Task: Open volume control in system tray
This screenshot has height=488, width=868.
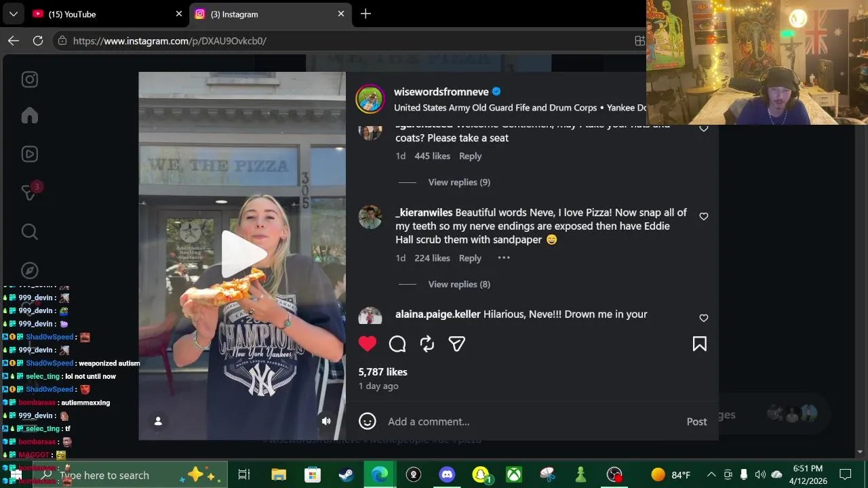Action: pos(760,475)
